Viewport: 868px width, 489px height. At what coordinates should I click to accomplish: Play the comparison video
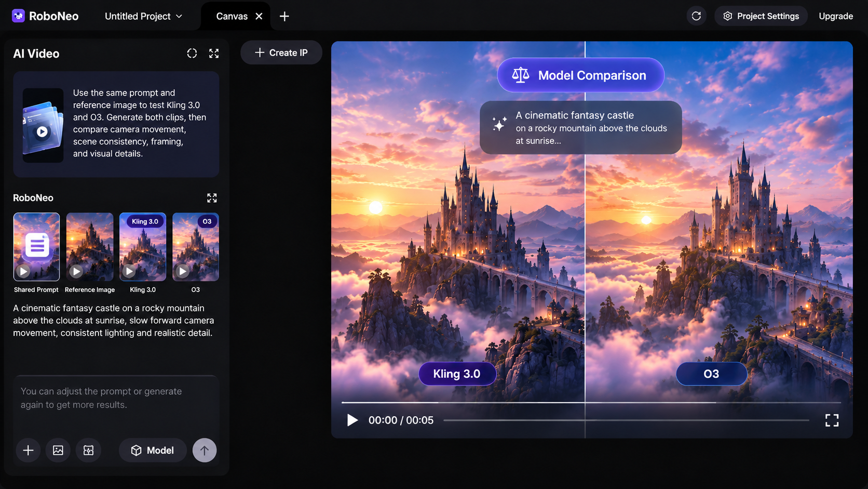pos(352,420)
